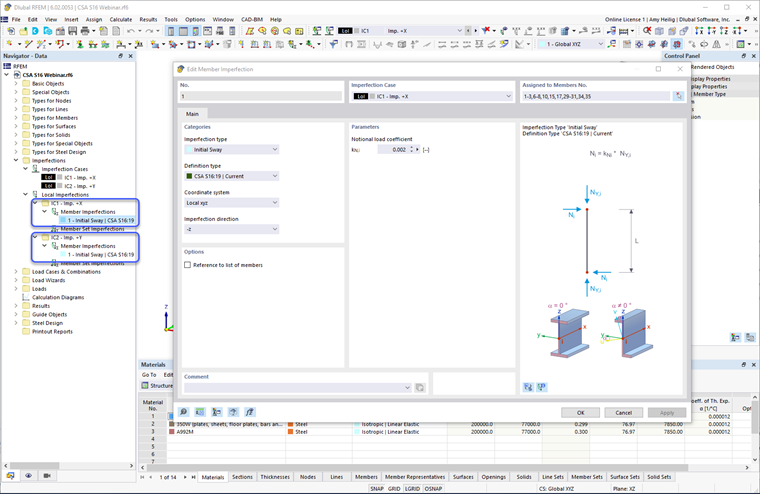Screen dimensions: 760x494
Task: Click the first graphic view icon under the diagram
Action: (528, 387)
